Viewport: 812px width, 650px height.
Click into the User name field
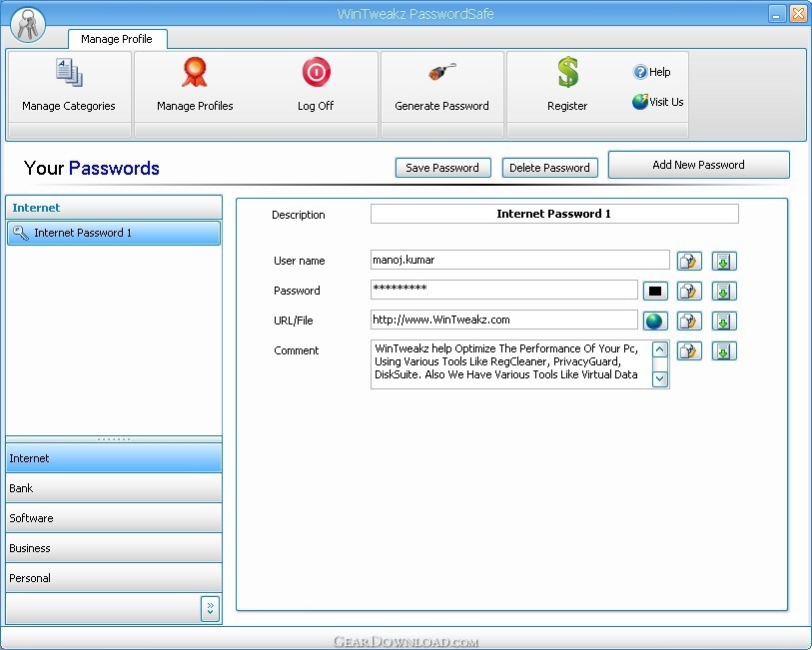[520, 260]
